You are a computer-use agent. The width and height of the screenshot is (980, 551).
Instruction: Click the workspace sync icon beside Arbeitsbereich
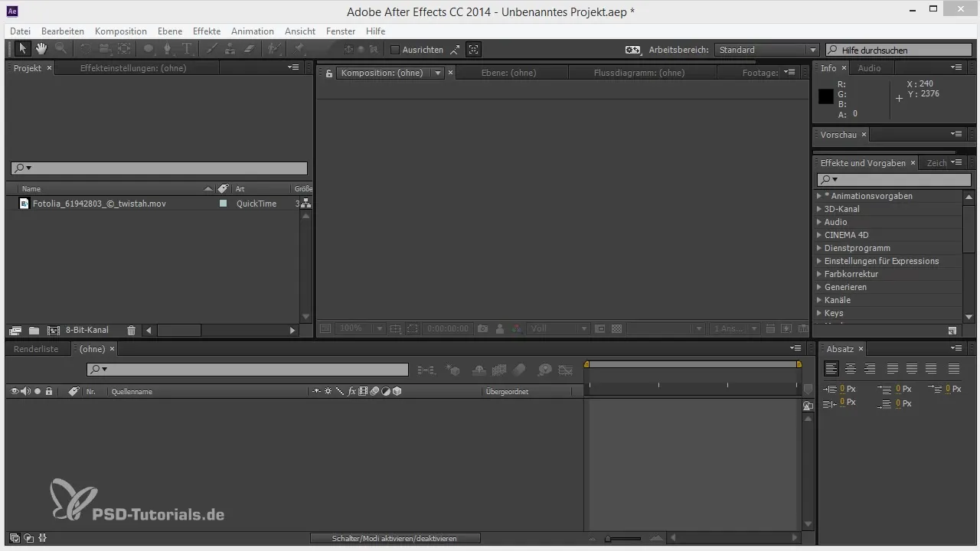(x=632, y=50)
